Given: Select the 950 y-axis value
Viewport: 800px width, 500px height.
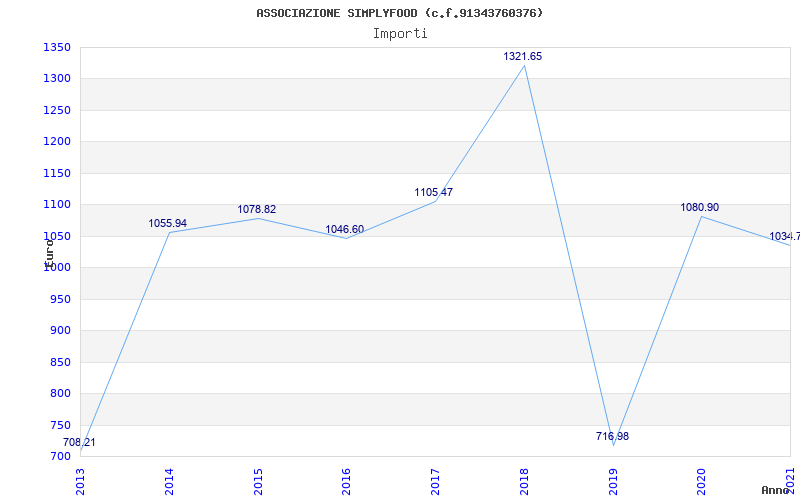Looking at the screenshot, I should click(60, 299).
